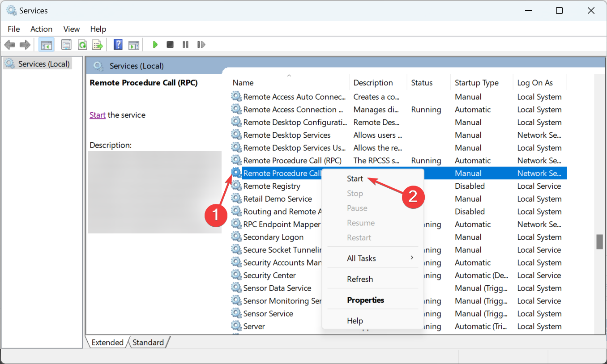Click gear icon of Remote Desktop Services row

[236, 135]
